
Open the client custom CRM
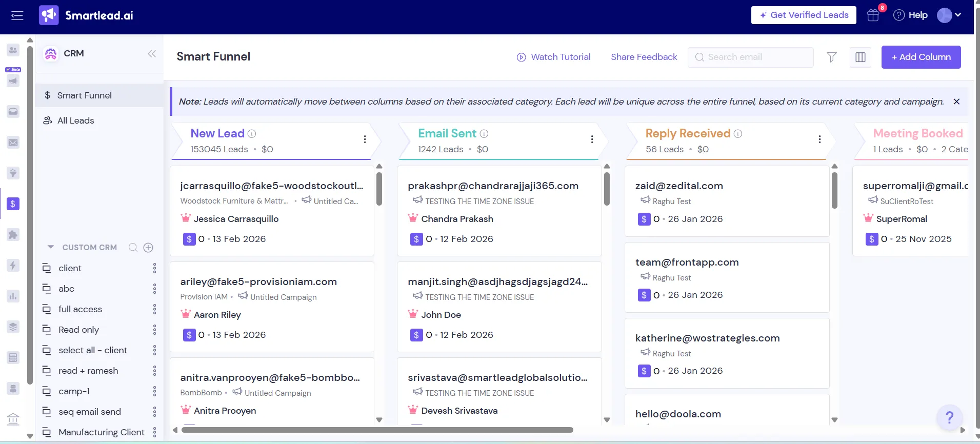(x=70, y=268)
